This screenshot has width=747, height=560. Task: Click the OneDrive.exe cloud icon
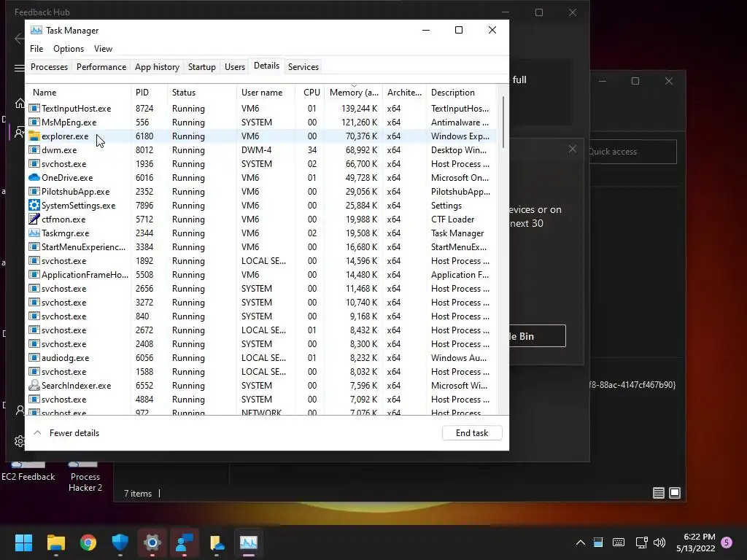pyautogui.click(x=34, y=178)
